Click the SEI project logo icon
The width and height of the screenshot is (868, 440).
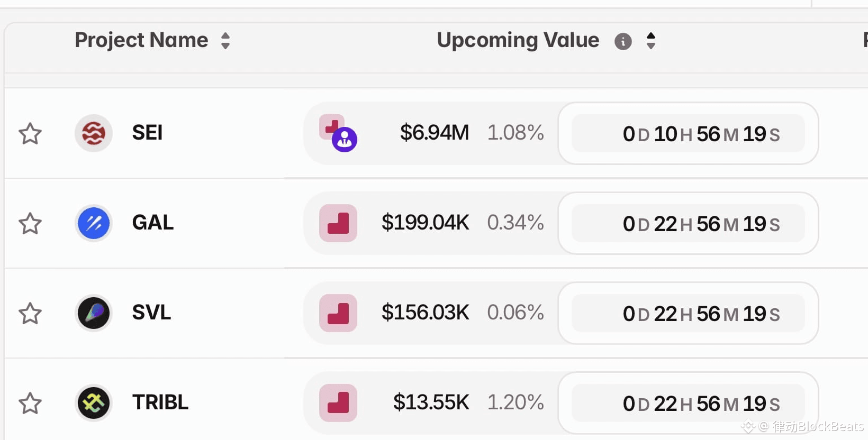94,133
